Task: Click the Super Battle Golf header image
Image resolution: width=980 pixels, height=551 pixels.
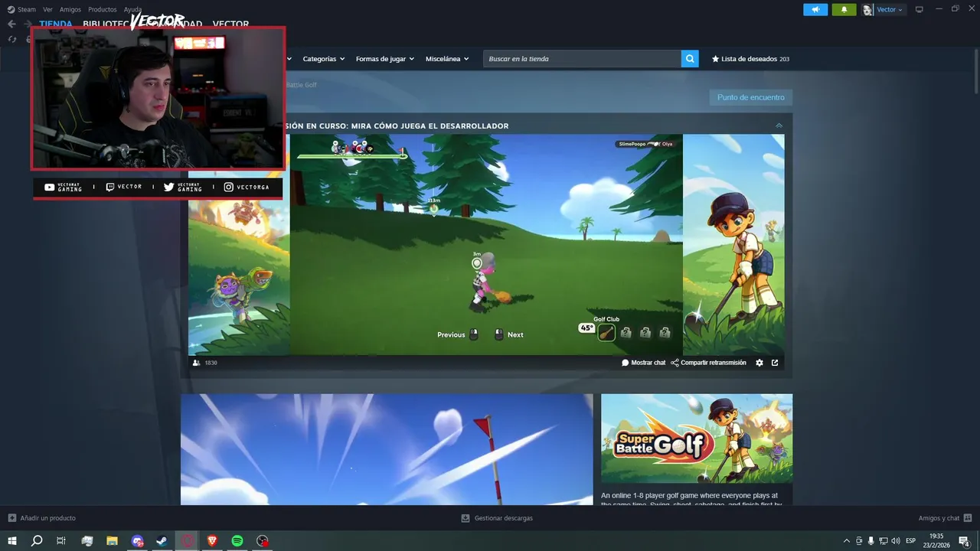Action: 697,438
